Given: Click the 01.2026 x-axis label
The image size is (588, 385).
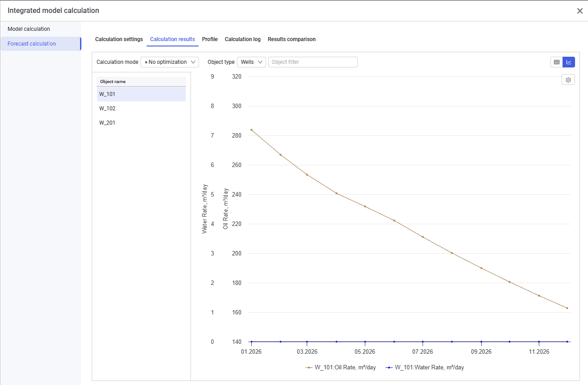Looking at the screenshot, I should [x=251, y=352].
